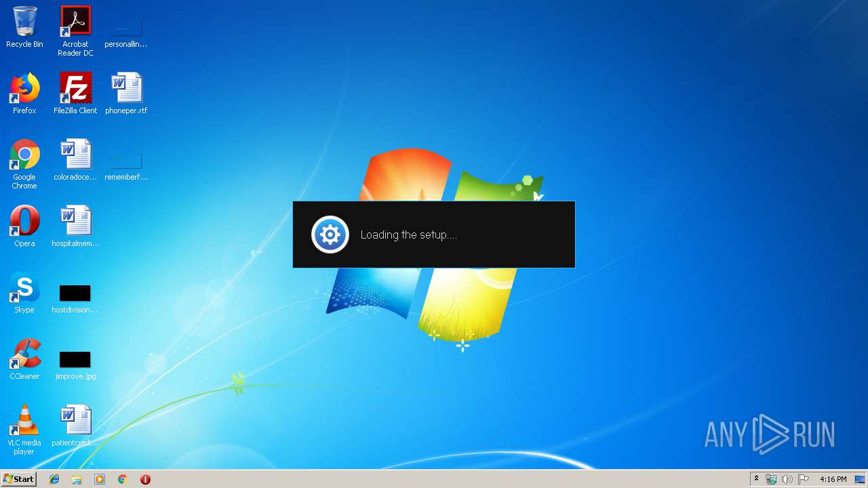The image size is (868, 488).
Task: Open Firefox from the desktop
Action: [x=24, y=94]
